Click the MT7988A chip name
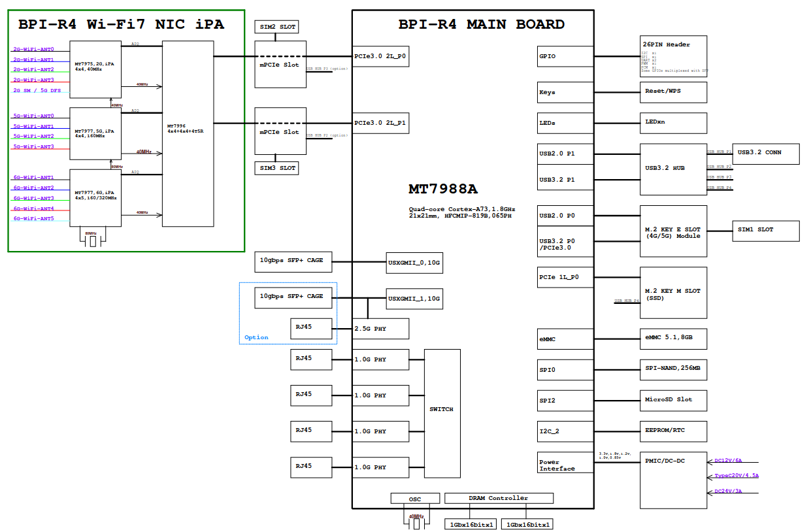The image size is (811, 532). [x=443, y=190]
